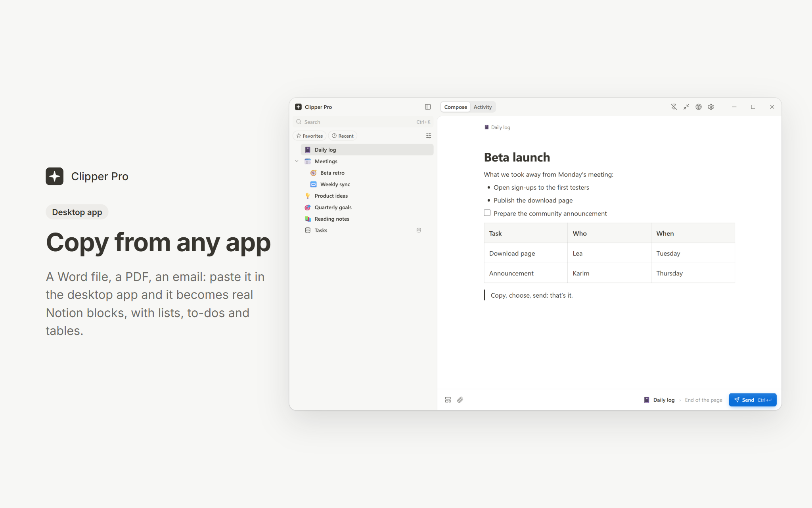Screen dimensions: 812x508
Task: Switch to the Activity tab
Action: click(483, 107)
